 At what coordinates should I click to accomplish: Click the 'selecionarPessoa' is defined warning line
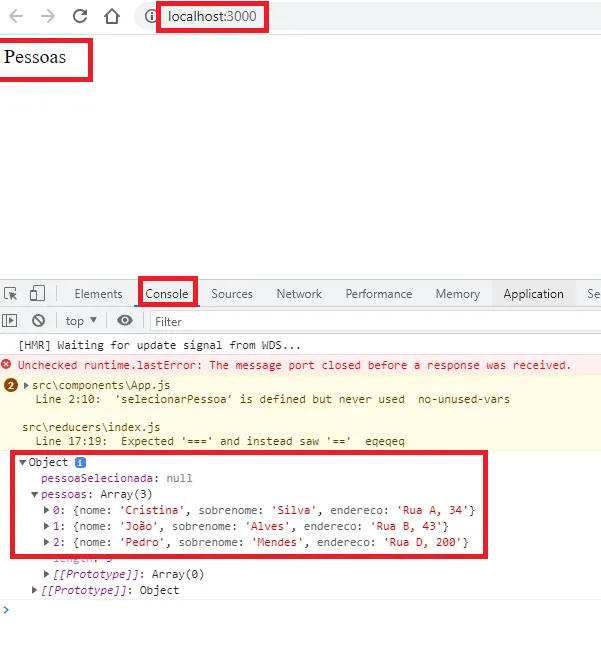pyautogui.click(x=272, y=400)
